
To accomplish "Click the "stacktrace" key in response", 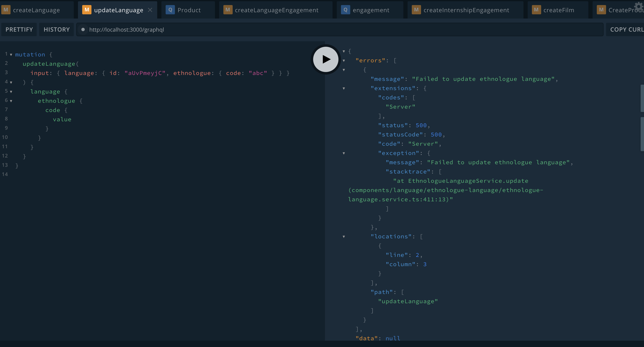I will tap(408, 172).
